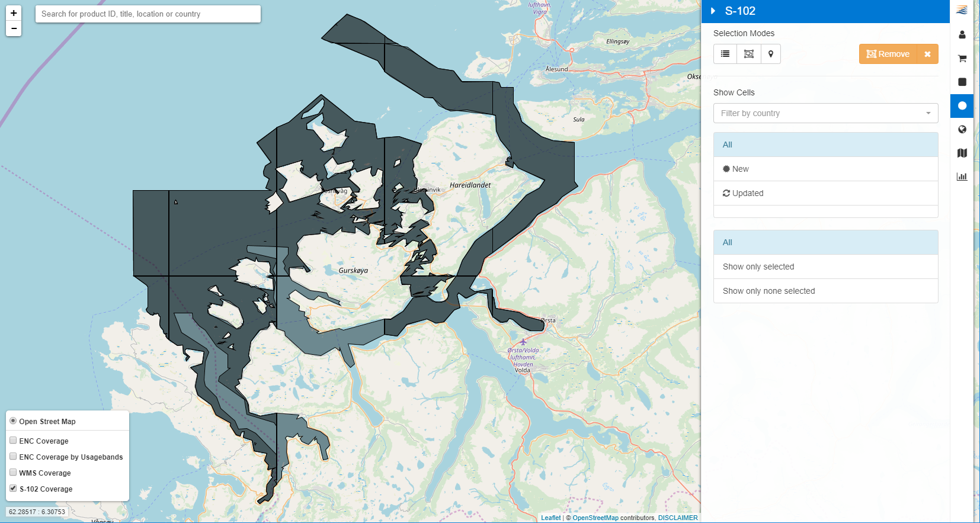Viewport: 980px width, 523px height.
Task: Pick the map pin selection mode
Action: [770, 54]
